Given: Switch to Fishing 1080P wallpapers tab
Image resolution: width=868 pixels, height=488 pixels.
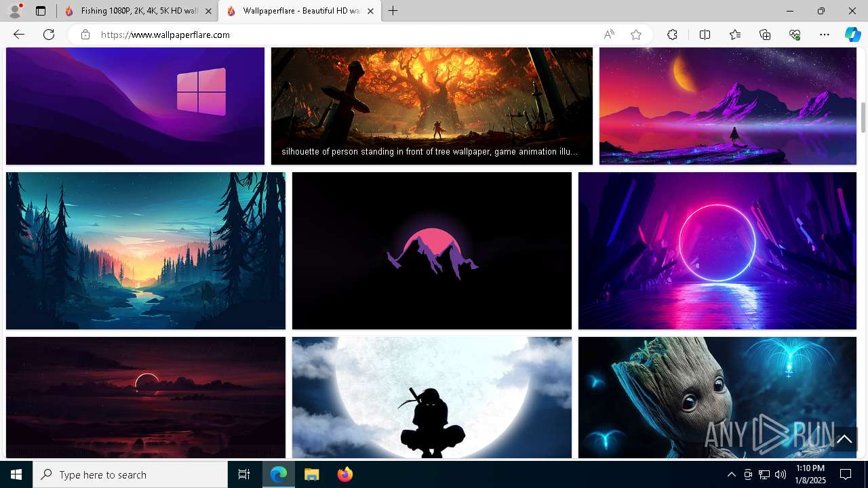Looking at the screenshot, I should (x=138, y=11).
